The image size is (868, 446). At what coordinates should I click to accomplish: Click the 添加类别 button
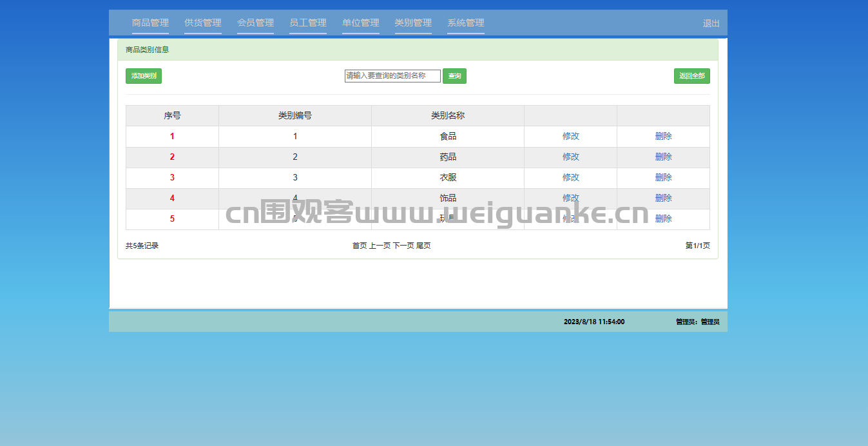(144, 76)
